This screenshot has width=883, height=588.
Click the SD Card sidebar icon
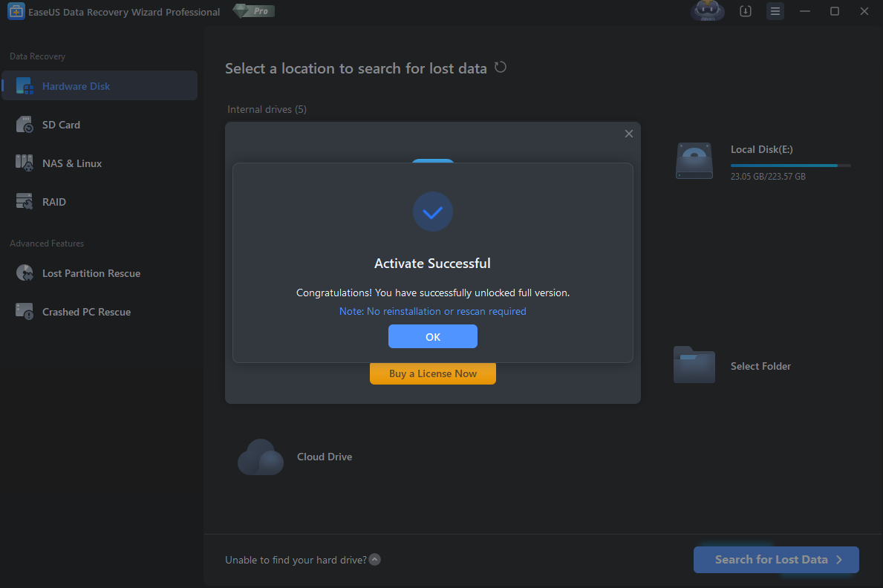(25, 125)
